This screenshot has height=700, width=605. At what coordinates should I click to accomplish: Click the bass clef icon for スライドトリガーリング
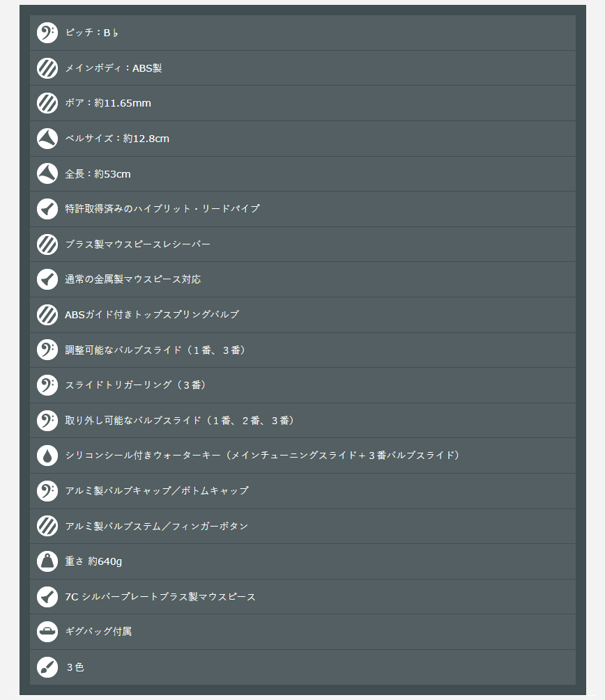coord(47,384)
